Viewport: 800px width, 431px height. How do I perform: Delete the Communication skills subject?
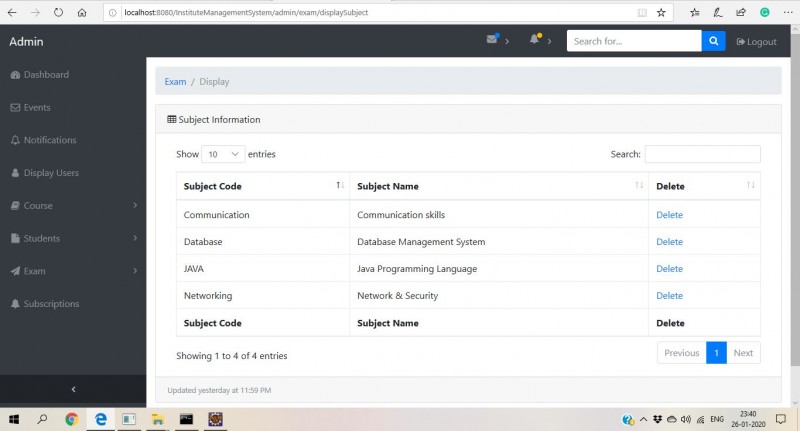click(669, 215)
